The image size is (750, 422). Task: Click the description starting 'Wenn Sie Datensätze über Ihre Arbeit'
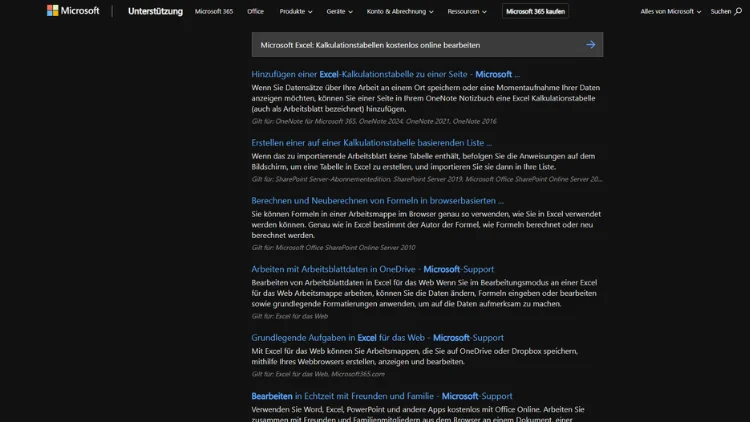click(x=426, y=98)
